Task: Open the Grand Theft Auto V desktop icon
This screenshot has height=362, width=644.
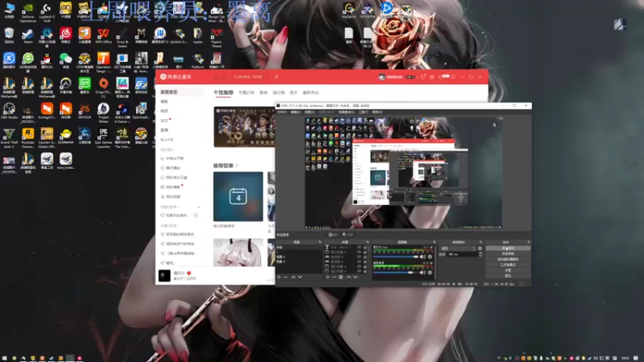Action: [x=9, y=138]
